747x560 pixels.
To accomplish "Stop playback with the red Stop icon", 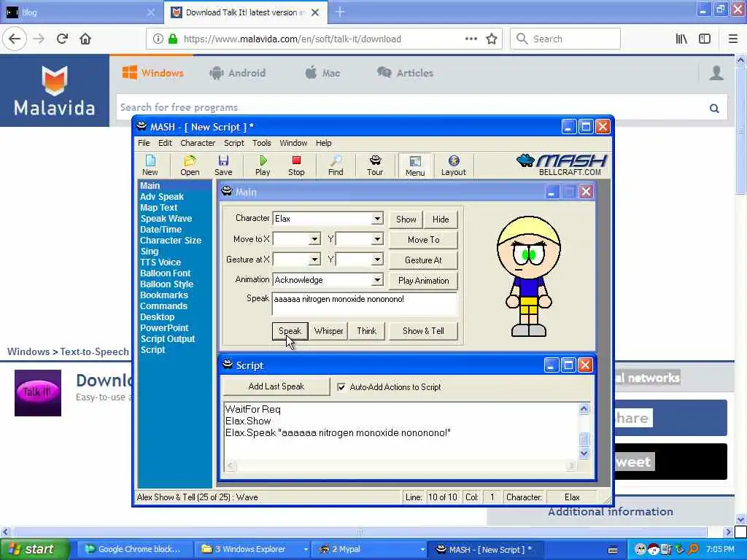I will [x=296, y=166].
